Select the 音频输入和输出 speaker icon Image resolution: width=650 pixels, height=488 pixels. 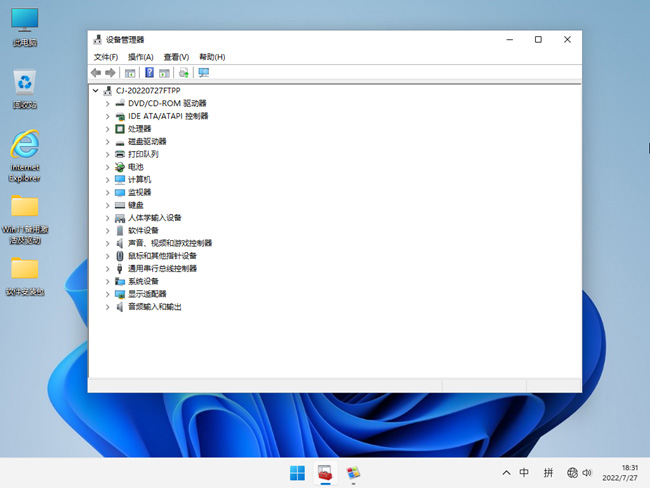(x=120, y=307)
